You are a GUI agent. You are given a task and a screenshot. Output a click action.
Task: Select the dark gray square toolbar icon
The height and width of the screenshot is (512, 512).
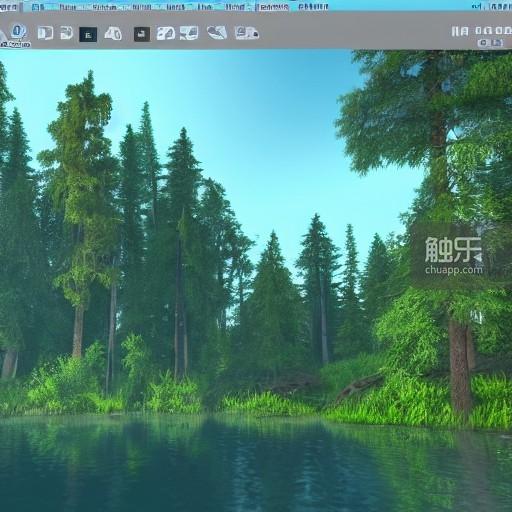[142, 34]
